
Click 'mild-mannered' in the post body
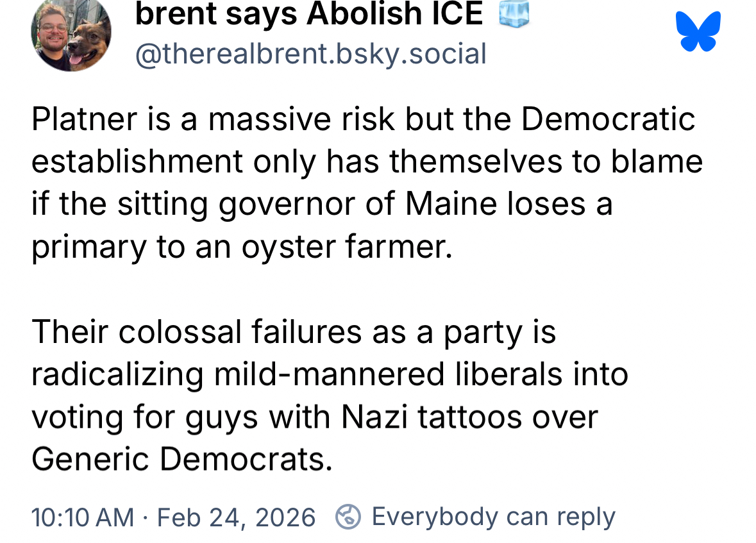[330, 374]
